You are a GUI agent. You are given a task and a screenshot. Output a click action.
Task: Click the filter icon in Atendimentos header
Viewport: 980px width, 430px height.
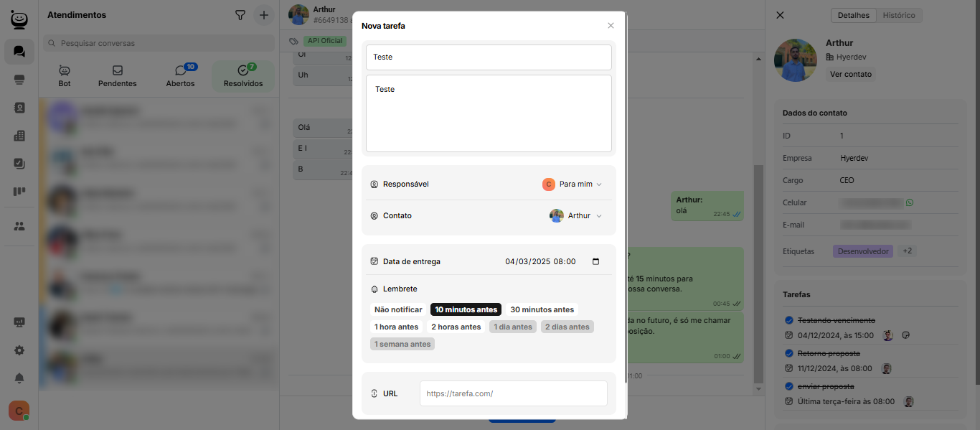click(240, 15)
